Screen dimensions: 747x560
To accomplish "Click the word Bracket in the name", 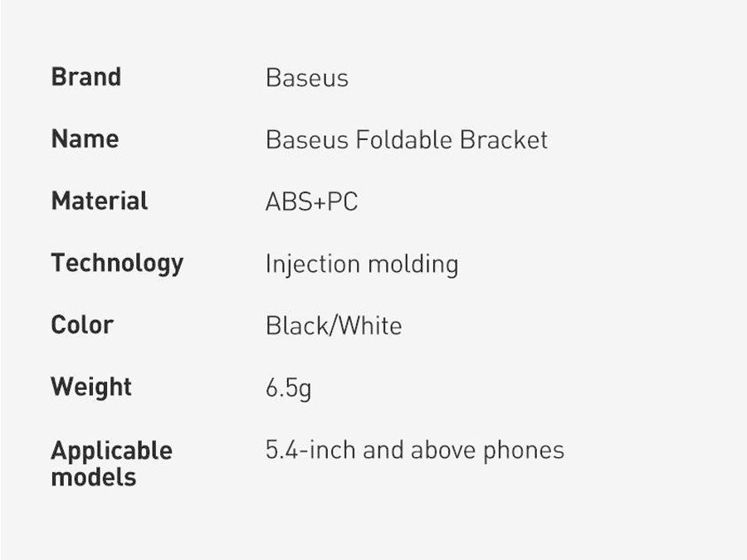I will (505, 139).
